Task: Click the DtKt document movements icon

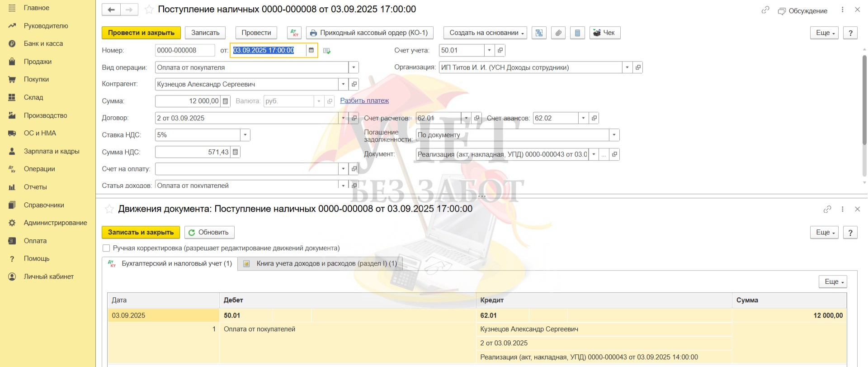Action: [294, 33]
